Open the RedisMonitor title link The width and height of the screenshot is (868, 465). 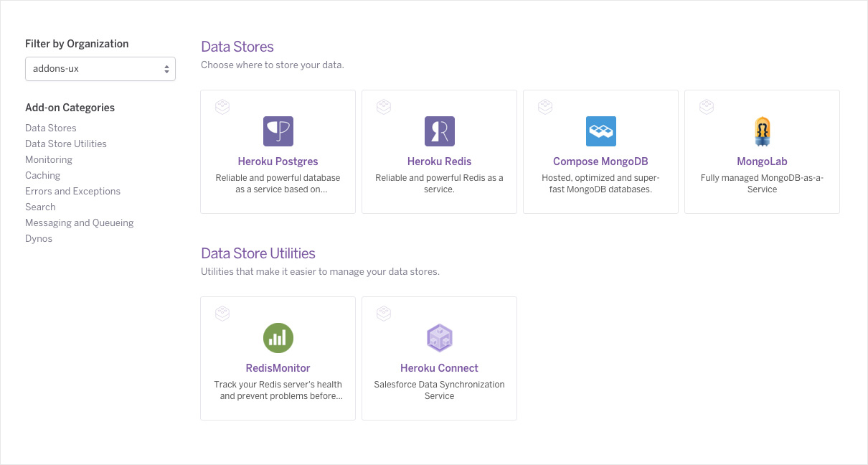(x=278, y=368)
